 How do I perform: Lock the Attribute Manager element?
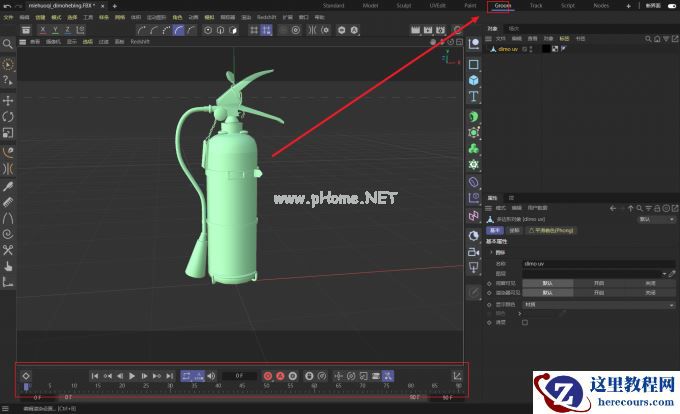click(658, 209)
